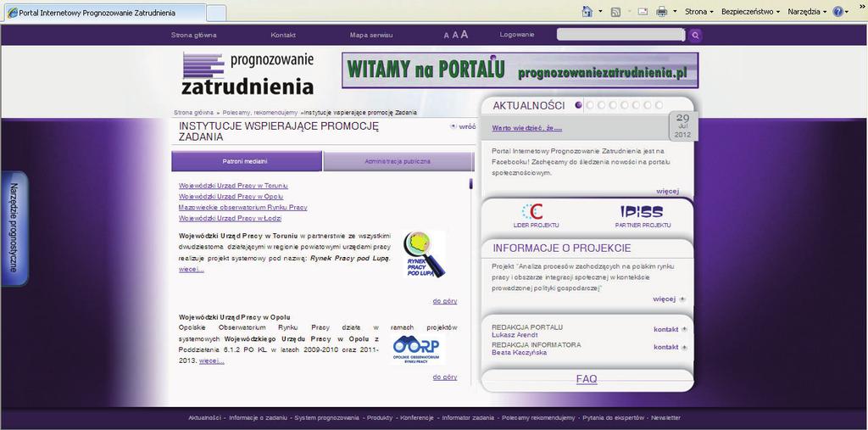This screenshot has height=430, width=868.
Task: Click the IPISS Partner Projektu logo
Action: coord(642,212)
